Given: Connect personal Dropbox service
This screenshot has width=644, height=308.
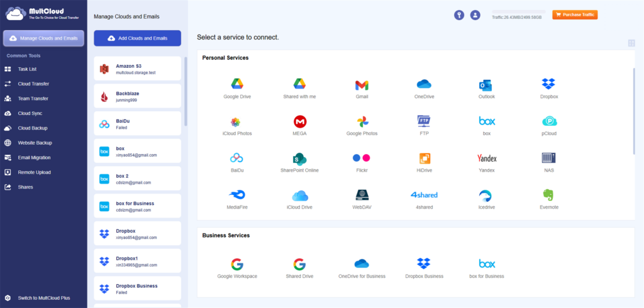Looking at the screenshot, I should [548, 88].
